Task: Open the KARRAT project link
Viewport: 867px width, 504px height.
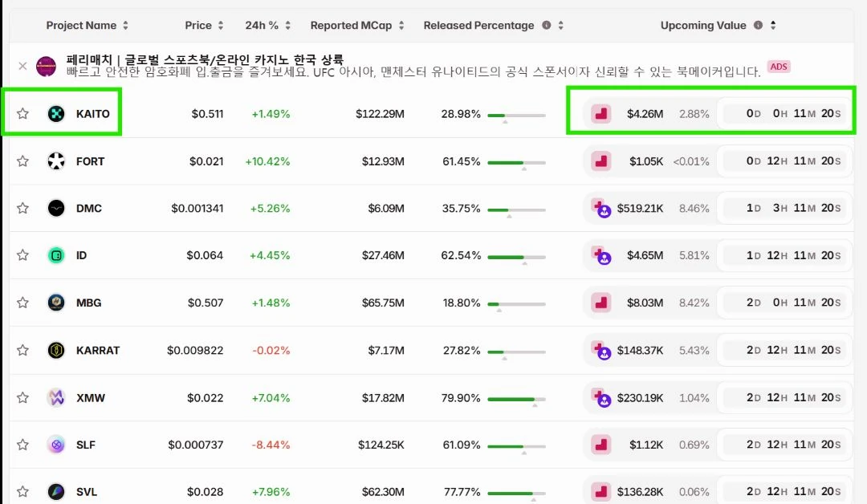Action: coord(98,351)
